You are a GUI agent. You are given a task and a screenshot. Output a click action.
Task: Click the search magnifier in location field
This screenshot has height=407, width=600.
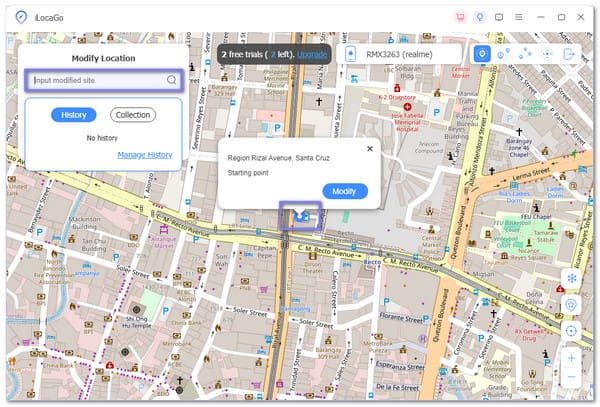pos(171,80)
